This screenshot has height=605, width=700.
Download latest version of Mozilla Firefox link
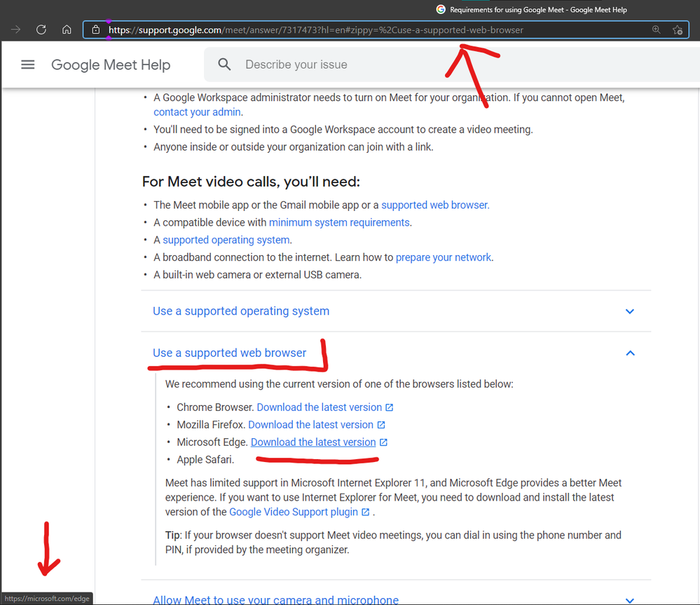(x=310, y=425)
